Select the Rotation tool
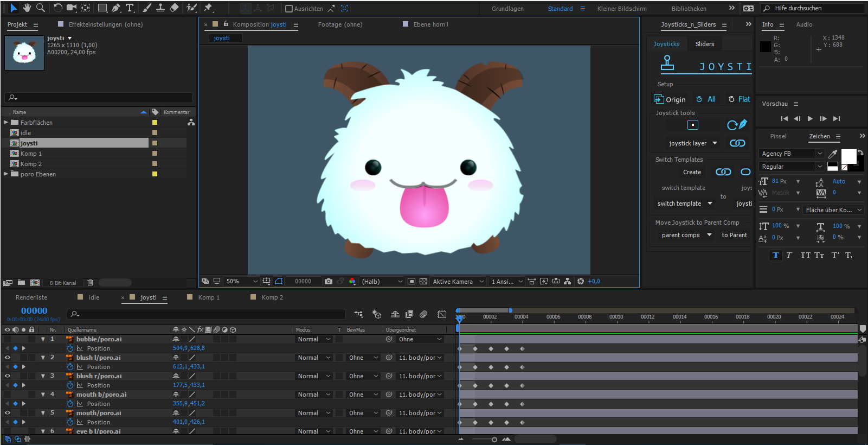The height and width of the screenshot is (445, 868). point(57,8)
